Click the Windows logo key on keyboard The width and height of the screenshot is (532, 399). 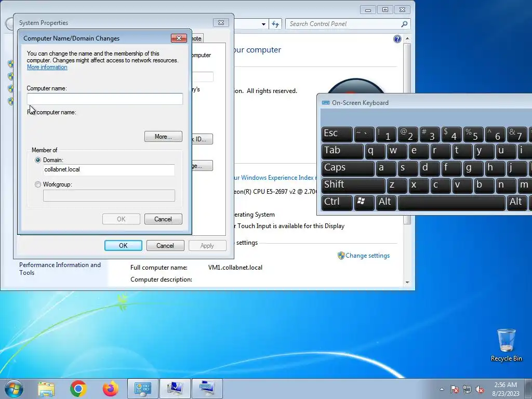point(364,202)
